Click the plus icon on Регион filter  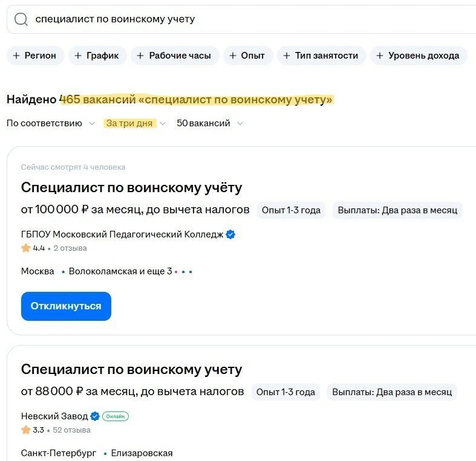(16, 56)
